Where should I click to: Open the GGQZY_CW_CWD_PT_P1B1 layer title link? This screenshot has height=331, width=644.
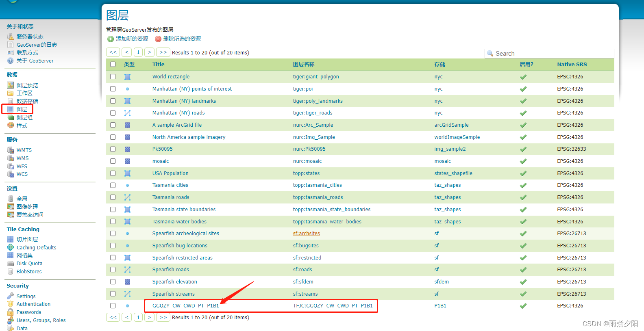(186, 306)
